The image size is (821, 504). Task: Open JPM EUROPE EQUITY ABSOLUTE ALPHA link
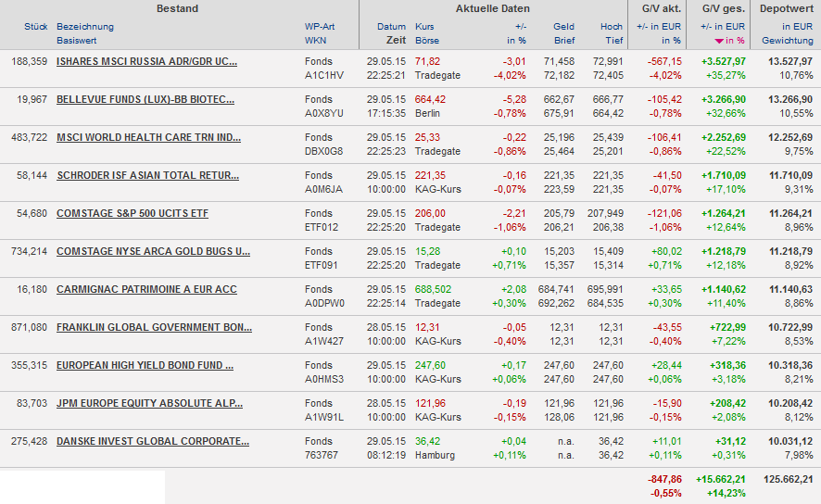coord(149,403)
